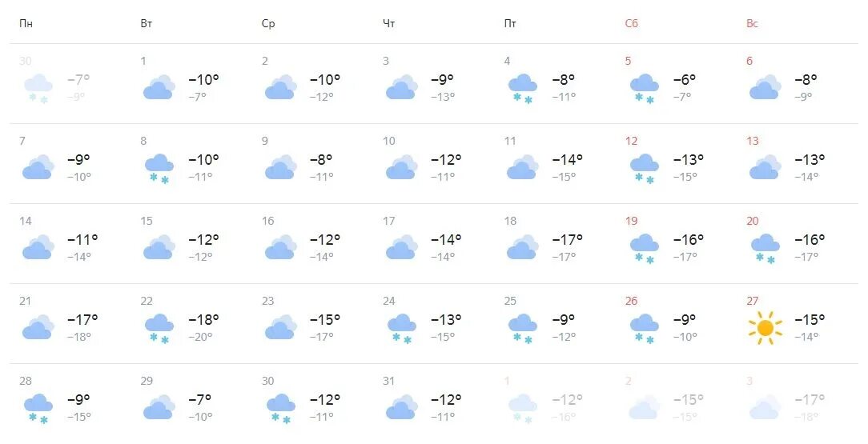The width and height of the screenshot is (868, 444).
Task: Click the snow cloud icon on day 4
Action: (x=523, y=89)
